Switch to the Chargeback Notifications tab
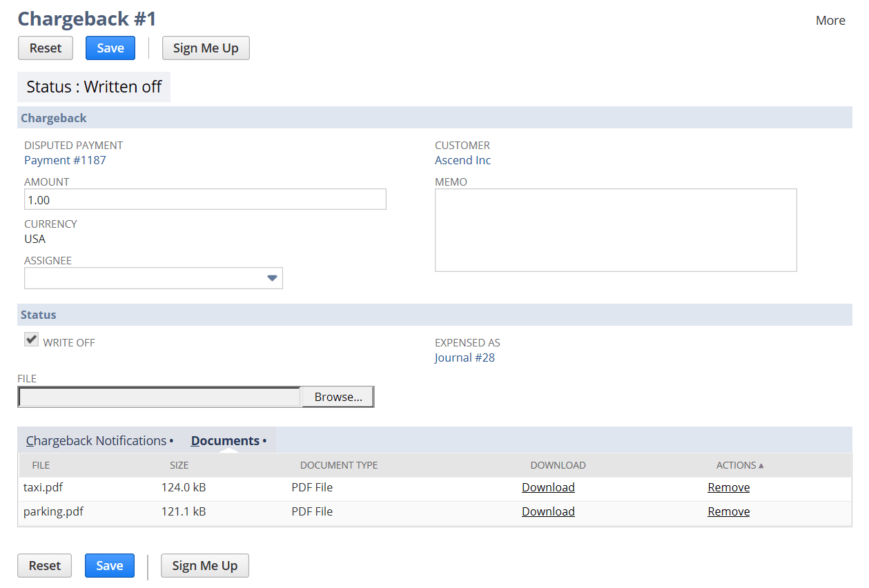Viewport: 869px width, 588px height. (97, 441)
